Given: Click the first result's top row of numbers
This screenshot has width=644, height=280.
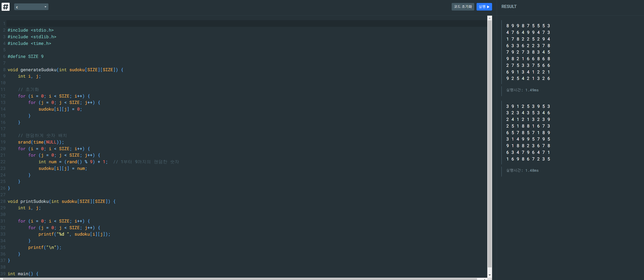Looking at the screenshot, I should 528,26.
